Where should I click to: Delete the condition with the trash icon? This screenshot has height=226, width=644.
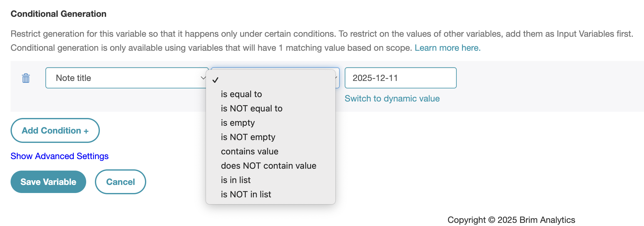[26, 78]
